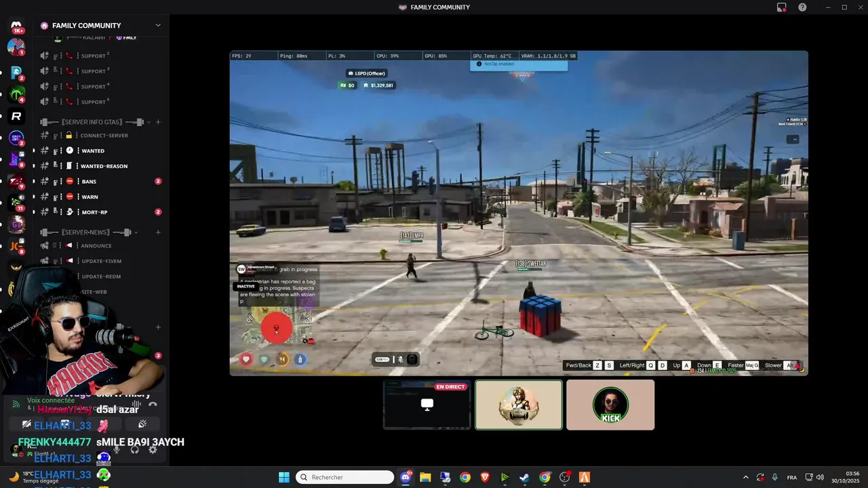
Task: Select the EN DIRECT stream thumbnail
Action: point(427,405)
